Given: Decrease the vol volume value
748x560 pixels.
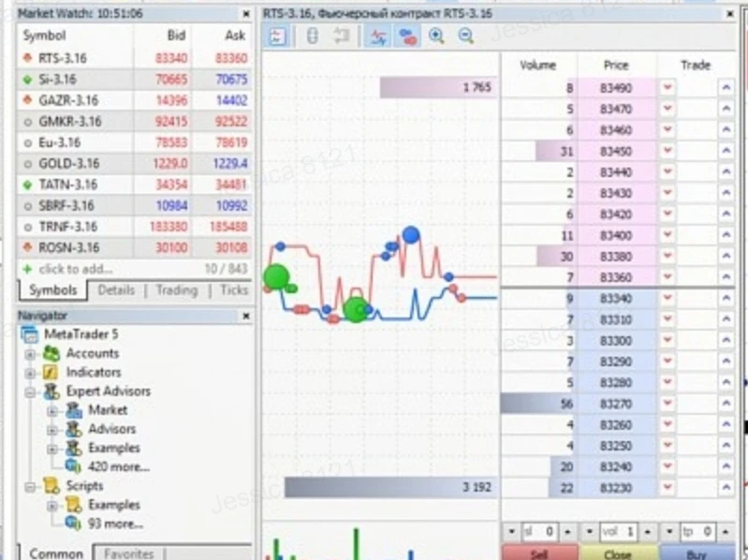Looking at the screenshot, I should pyautogui.click(x=590, y=531).
